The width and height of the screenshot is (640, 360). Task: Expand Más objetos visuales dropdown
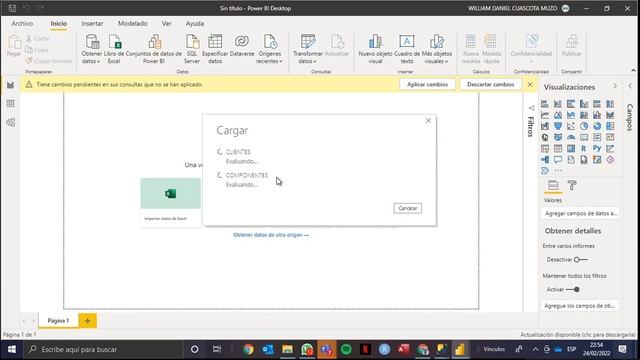[x=437, y=49]
